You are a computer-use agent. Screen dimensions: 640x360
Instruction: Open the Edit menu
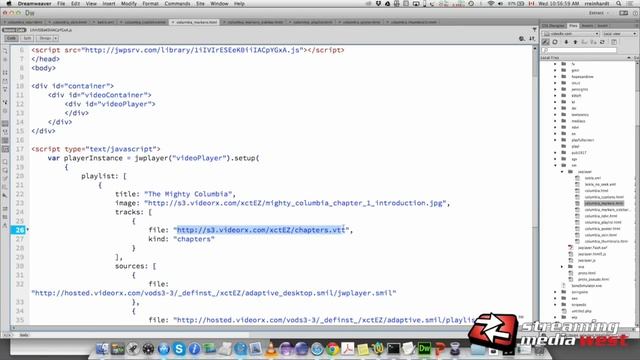tap(76, 4)
